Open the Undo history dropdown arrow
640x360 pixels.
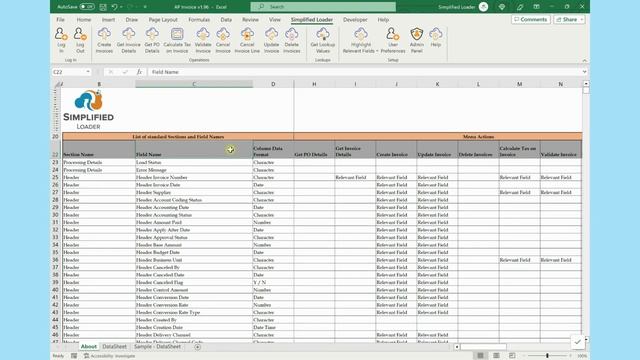pos(121,7)
